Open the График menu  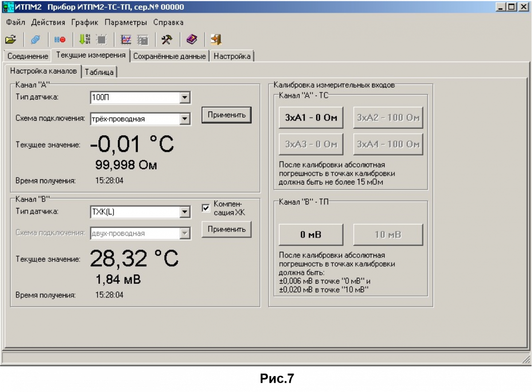tap(85, 22)
